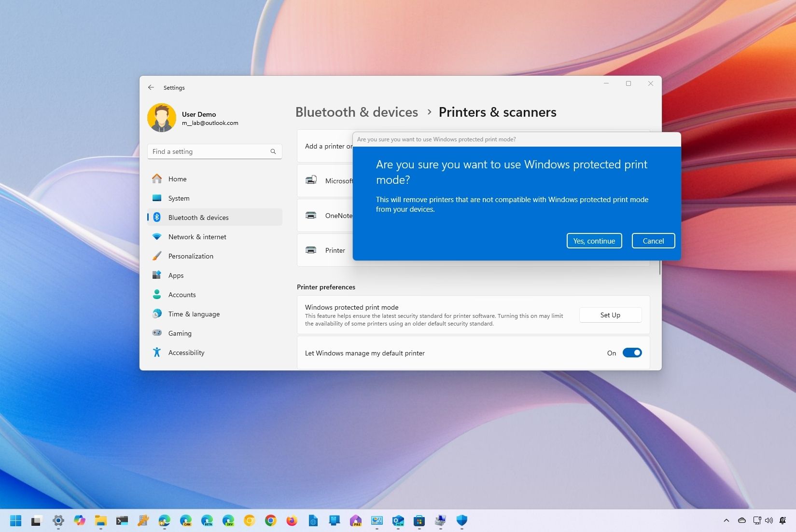Open Windows Terminal from the taskbar

point(122,521)
